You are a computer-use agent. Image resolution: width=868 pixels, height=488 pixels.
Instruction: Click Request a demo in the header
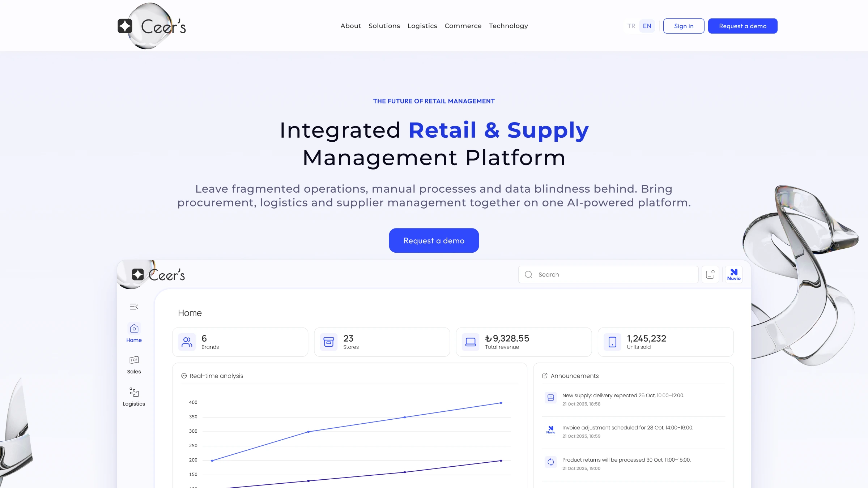click(743, 26)
